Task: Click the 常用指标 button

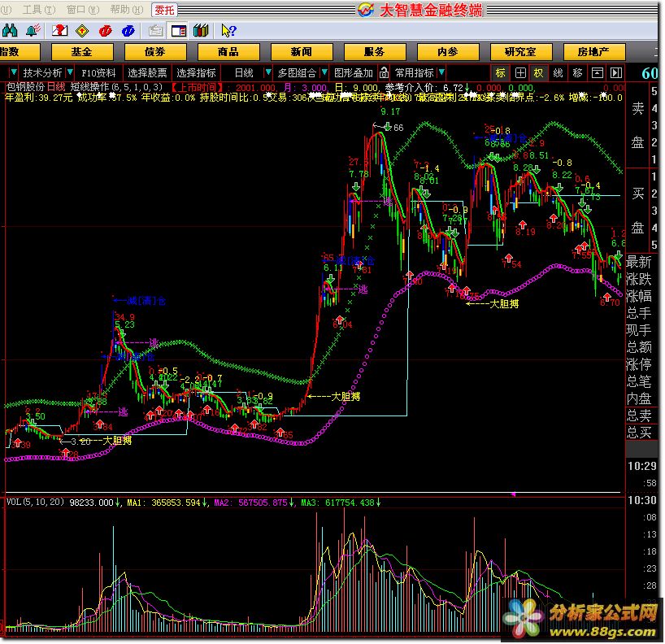Action: [x=415, y=73]
